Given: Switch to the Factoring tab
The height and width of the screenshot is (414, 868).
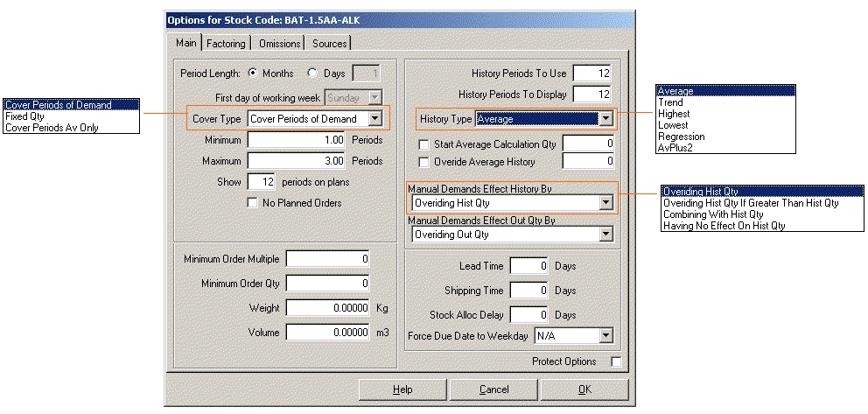Looking at the screenshot, I should [226, 43].
